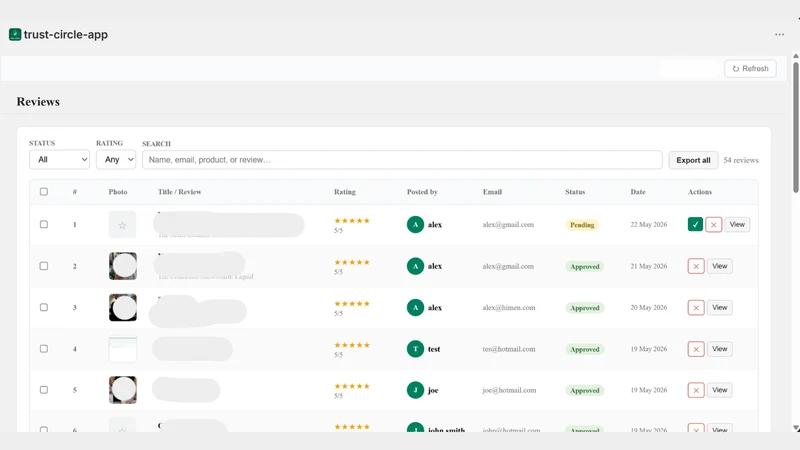
Task: View review 2 dated 21 May 2026
Action: click(719, 266)
